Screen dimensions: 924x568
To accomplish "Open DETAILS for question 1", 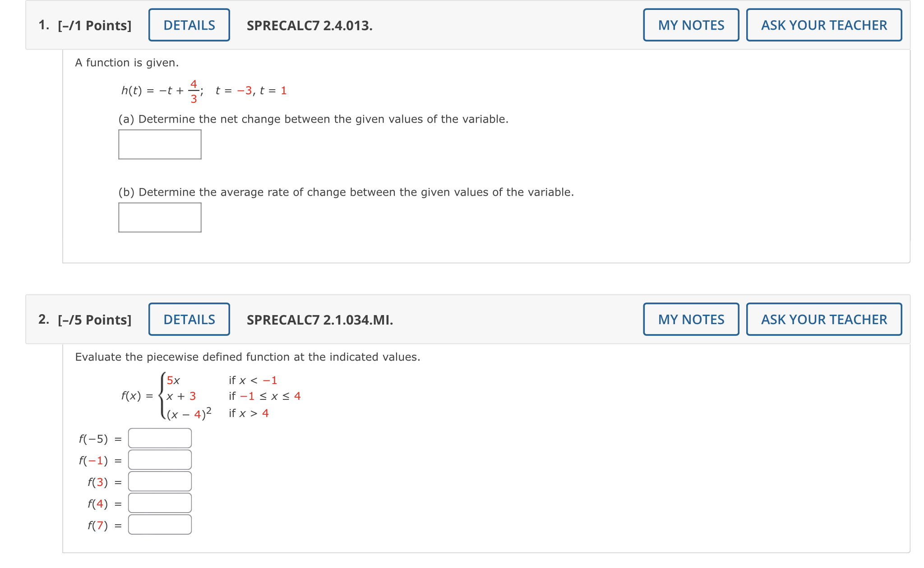I will pos(189,25).
